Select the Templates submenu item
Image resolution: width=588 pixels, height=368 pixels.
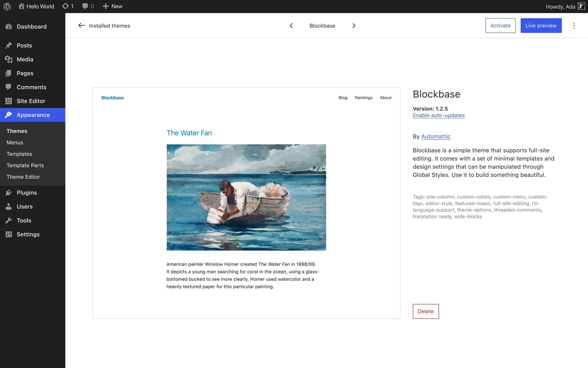[20, 154]
